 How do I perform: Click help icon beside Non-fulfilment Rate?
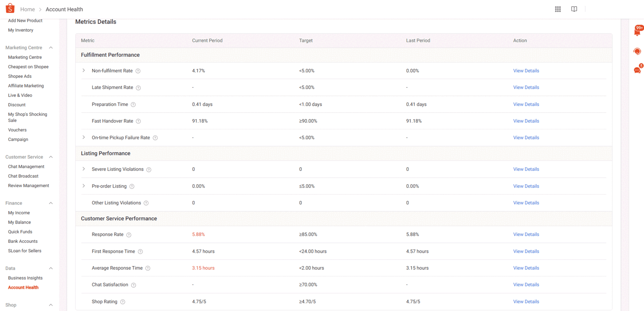(138, 71)
